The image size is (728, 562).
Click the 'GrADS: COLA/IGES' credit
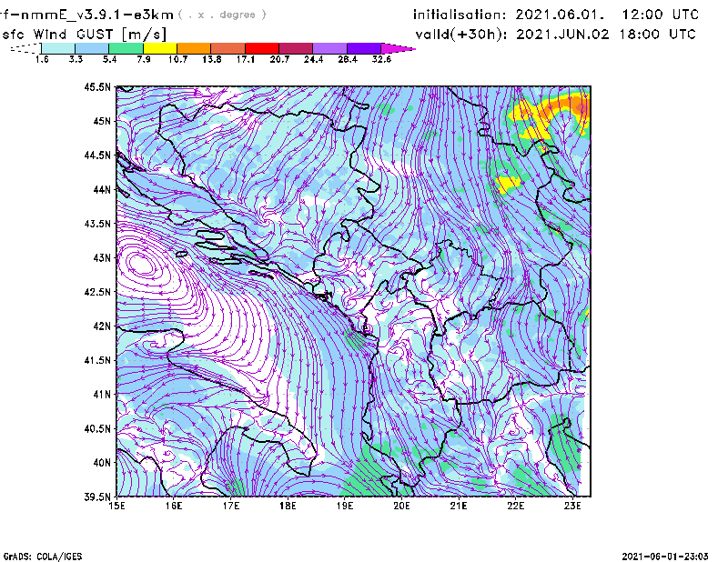point(43,557)
